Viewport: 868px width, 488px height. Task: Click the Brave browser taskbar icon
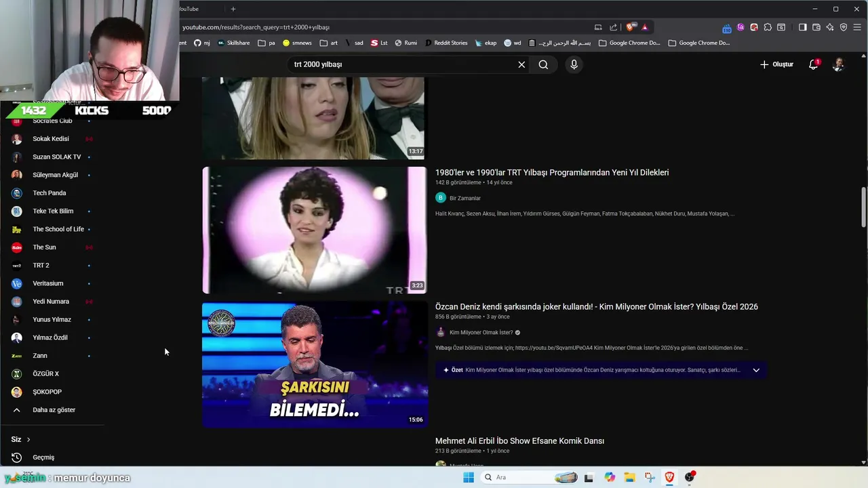coord(669,477)
